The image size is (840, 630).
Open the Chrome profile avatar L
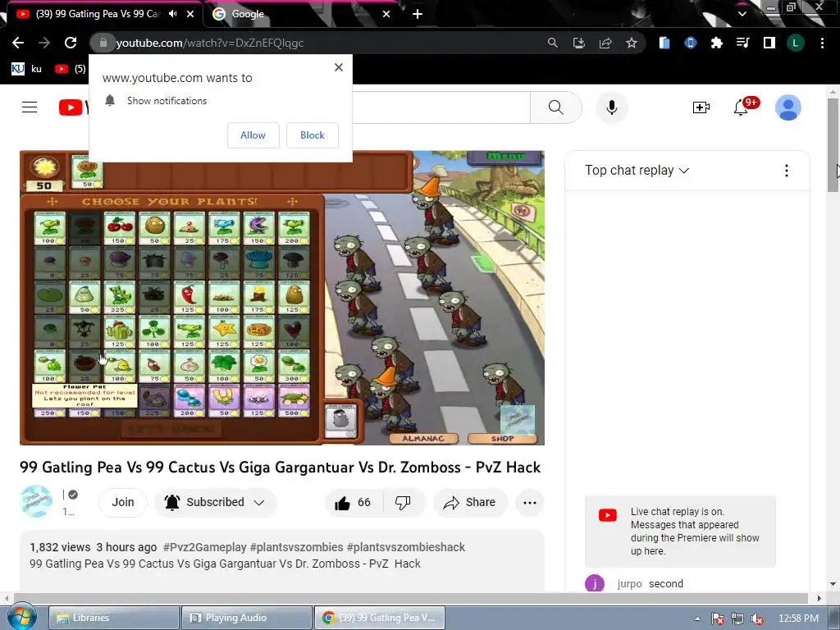coord(796,43)
